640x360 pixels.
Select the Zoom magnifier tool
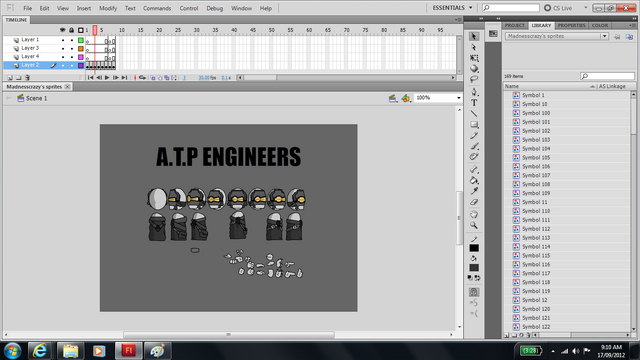tap(474, 225)
